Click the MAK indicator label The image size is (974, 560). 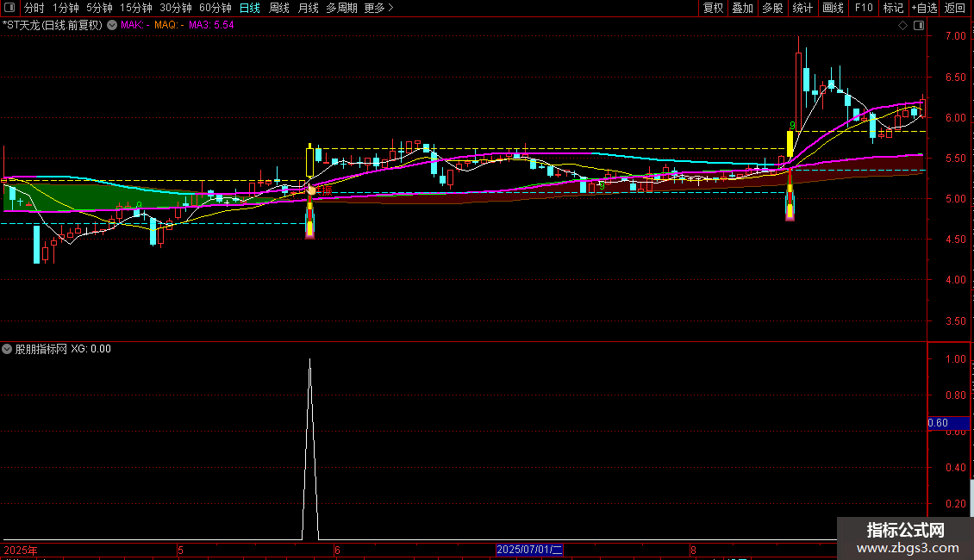tap(134, 26)
